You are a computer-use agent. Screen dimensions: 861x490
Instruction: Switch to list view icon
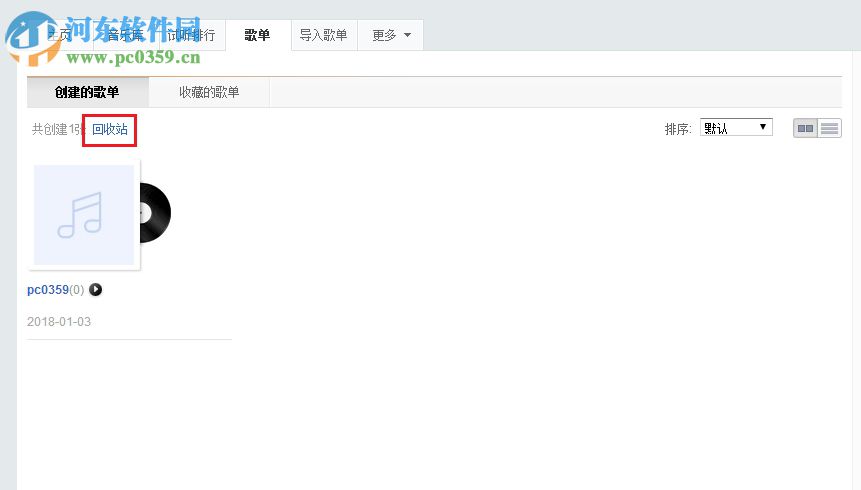(830, 129)
